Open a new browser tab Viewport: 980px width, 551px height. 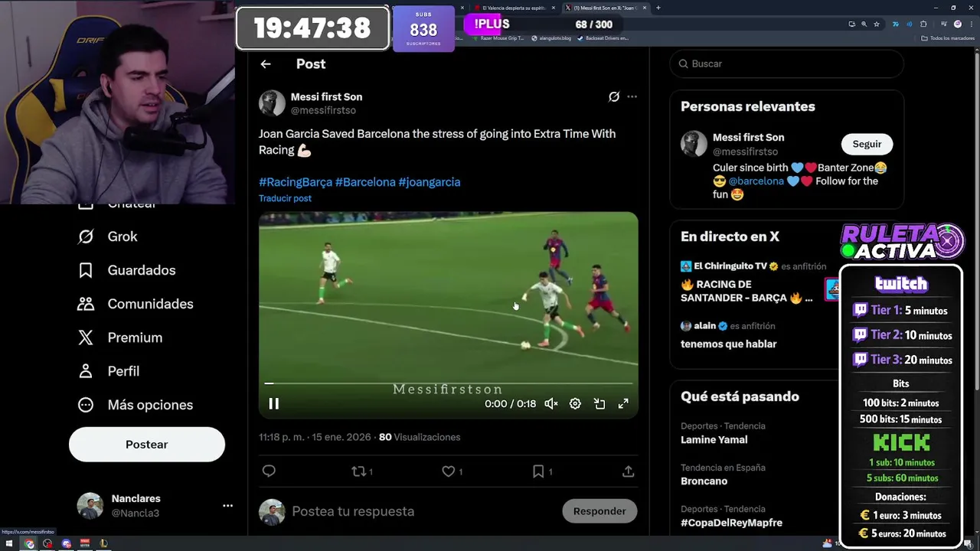(658, 8)
